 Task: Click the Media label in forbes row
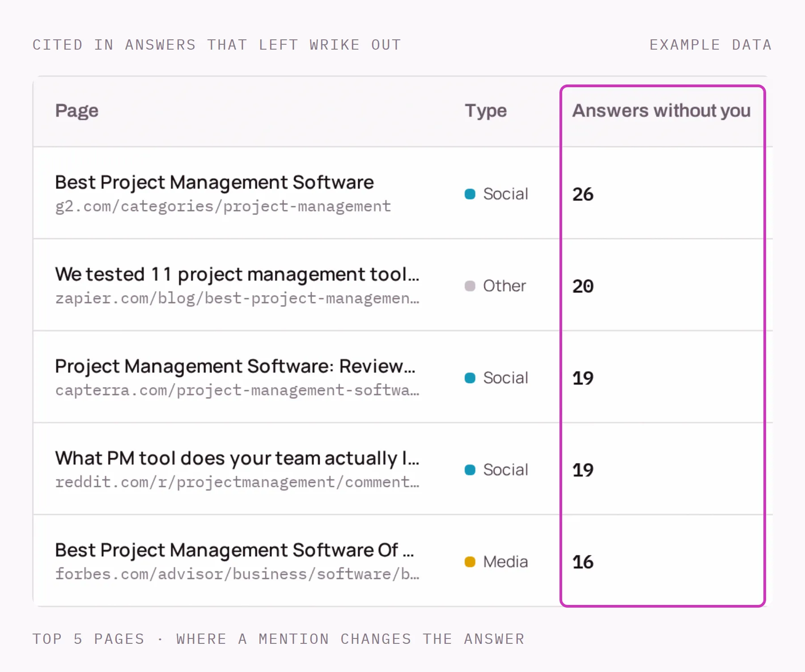click(505, 562)
